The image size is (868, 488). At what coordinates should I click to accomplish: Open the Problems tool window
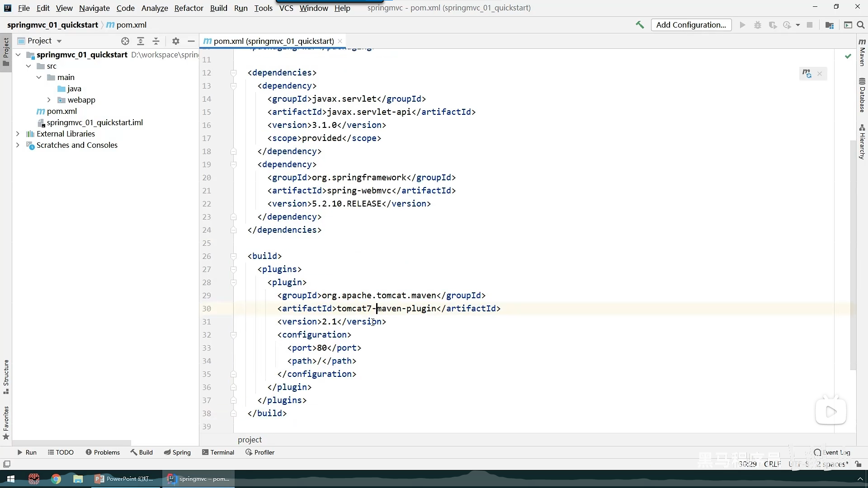(103, 452)
